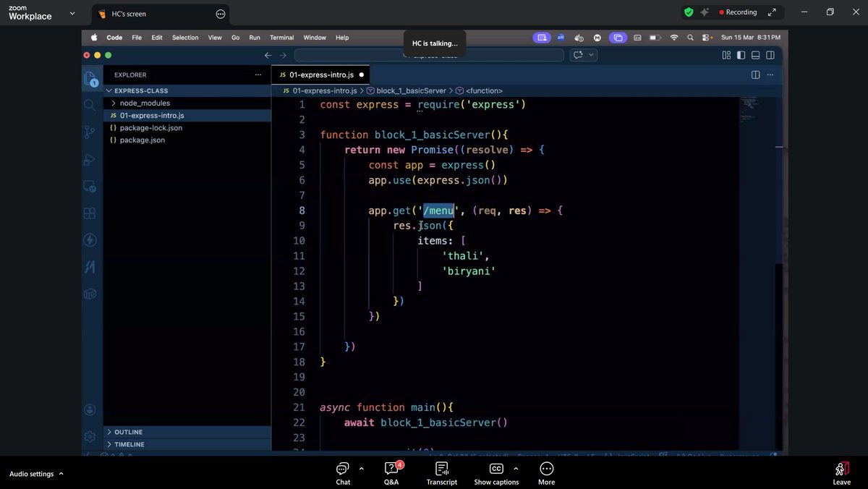Open Chat options caret in Zoom
The width and height of the screenshot is (868, 489).
pos(361,468)
